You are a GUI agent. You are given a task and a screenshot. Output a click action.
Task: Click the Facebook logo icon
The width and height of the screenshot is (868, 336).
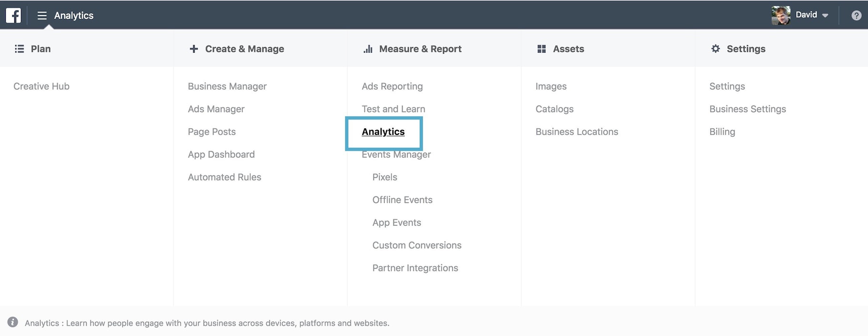tap(13, 15)
